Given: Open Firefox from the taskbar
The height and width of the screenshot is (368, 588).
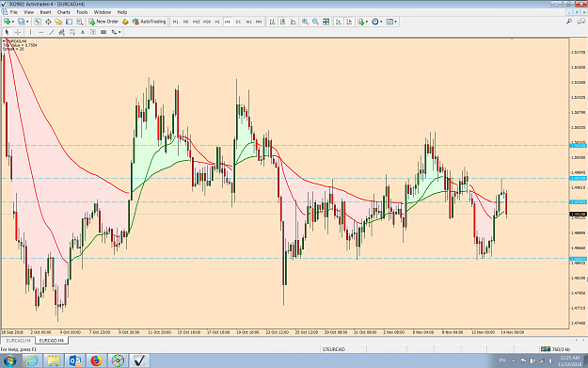Looking at the screenshot, I should tap(96, 360).
